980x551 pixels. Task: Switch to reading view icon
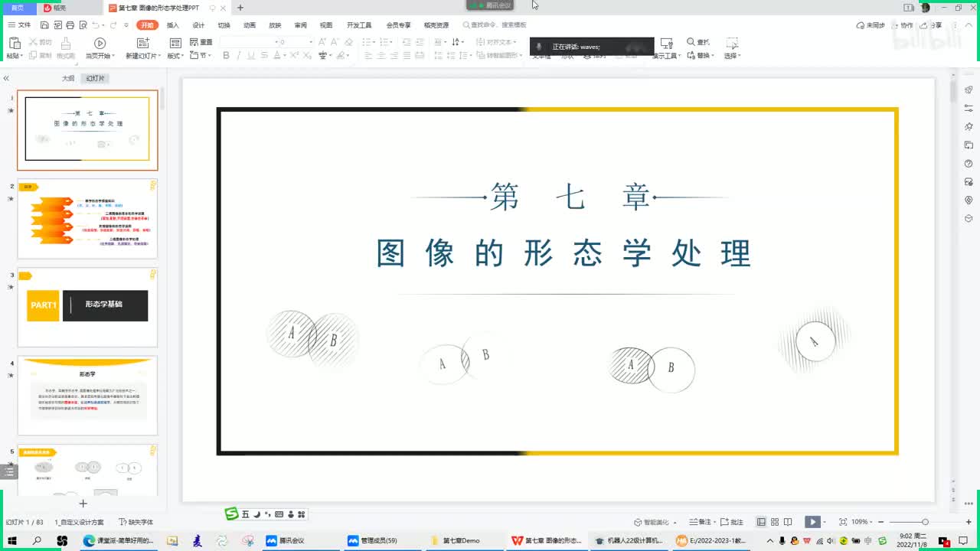coord(788,522)
